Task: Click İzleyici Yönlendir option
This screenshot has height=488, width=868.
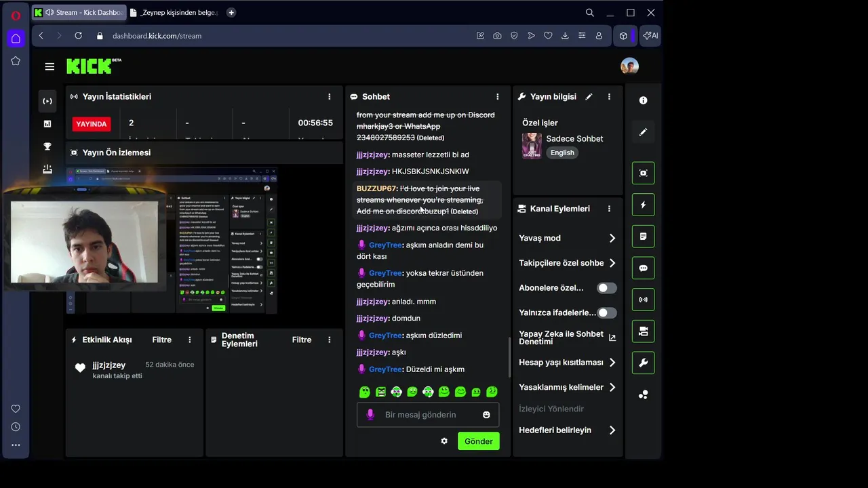Action: 551,409
